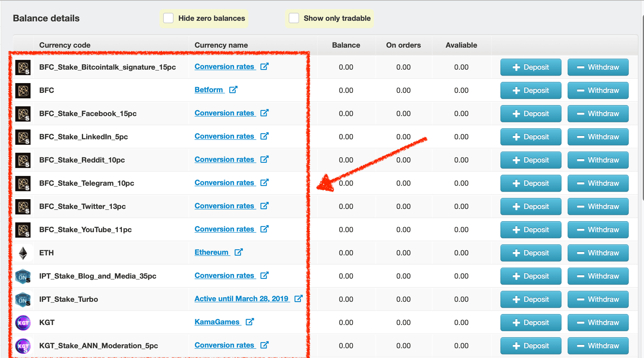The image size is (644, 358).
Task: Click the KGT token logo icon
Action: click(23, 323)
